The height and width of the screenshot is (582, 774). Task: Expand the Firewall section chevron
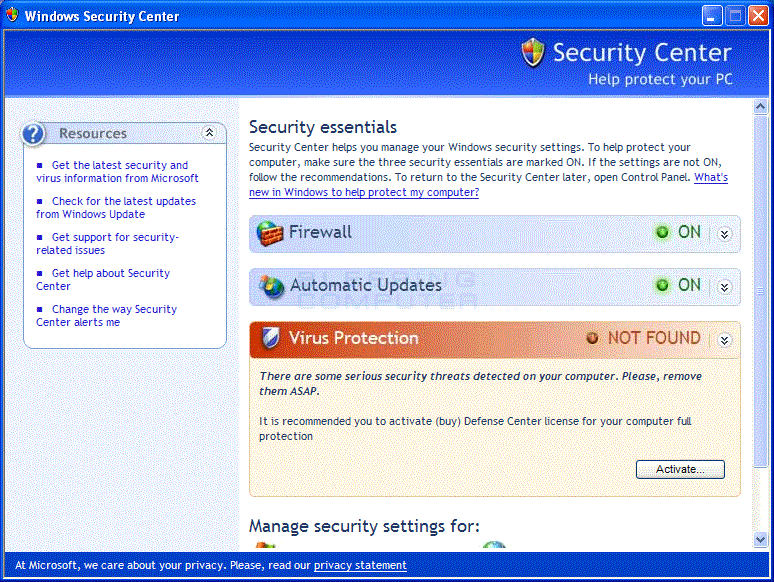[724, 234]
